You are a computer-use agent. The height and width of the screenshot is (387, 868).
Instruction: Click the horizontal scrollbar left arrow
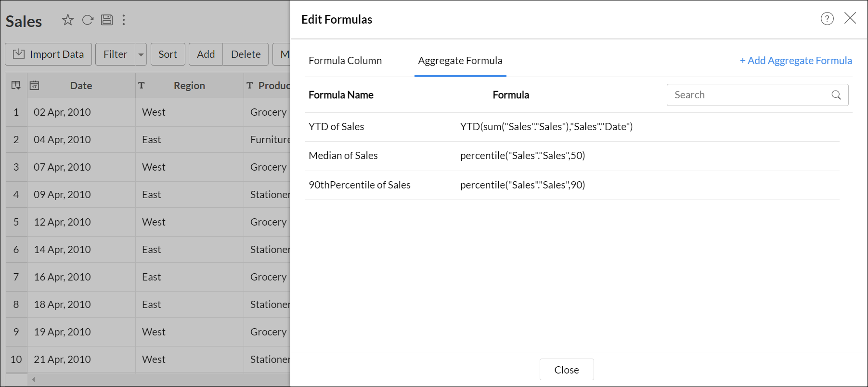point(33,380)
